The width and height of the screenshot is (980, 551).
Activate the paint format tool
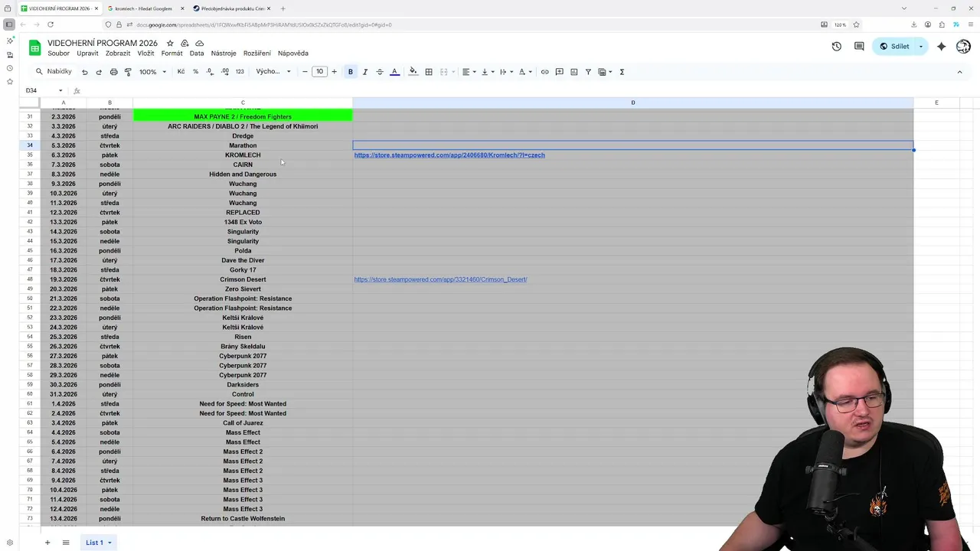pos(128,72)
